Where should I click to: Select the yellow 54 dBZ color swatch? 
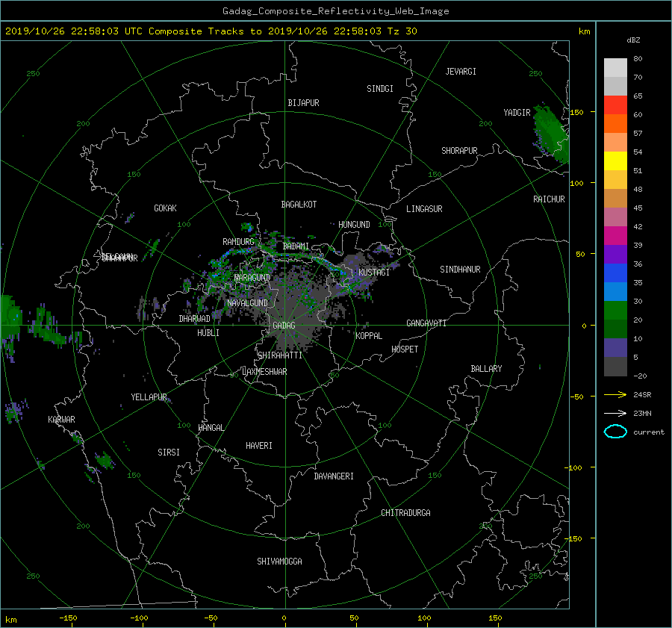point(615,161)
